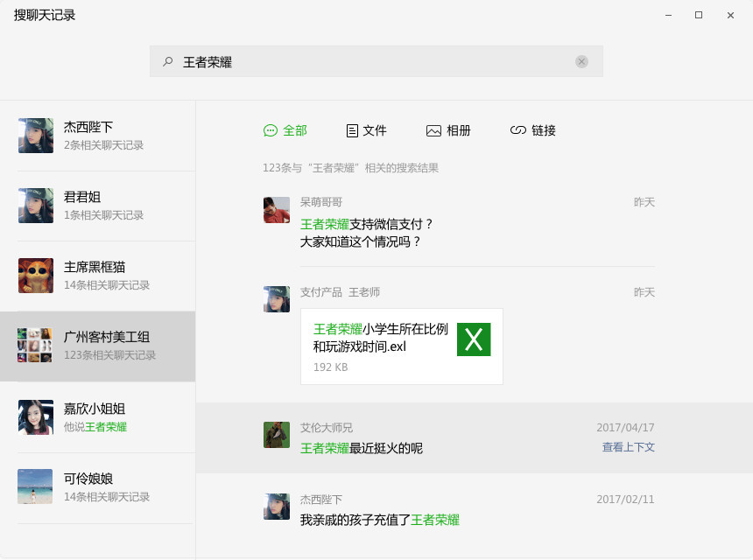Clear the search text with the X icon
The image size is (753, 560).
tap(581, 61)
